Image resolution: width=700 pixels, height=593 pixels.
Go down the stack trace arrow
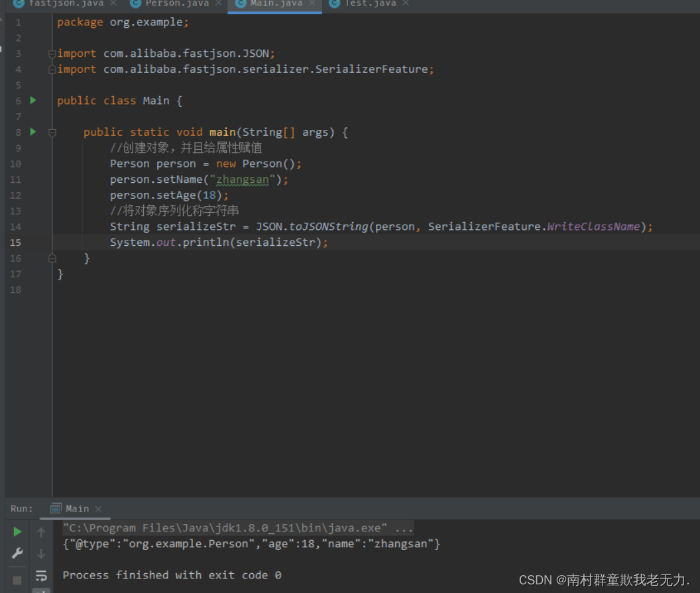41,554
